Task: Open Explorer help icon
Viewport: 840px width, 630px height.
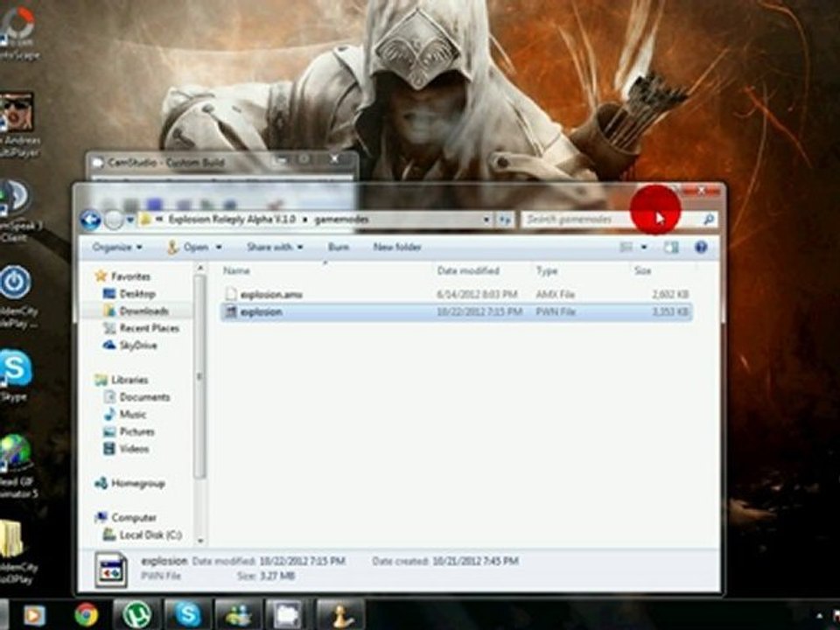Action: pyautogui.click(x=701, y=247)
